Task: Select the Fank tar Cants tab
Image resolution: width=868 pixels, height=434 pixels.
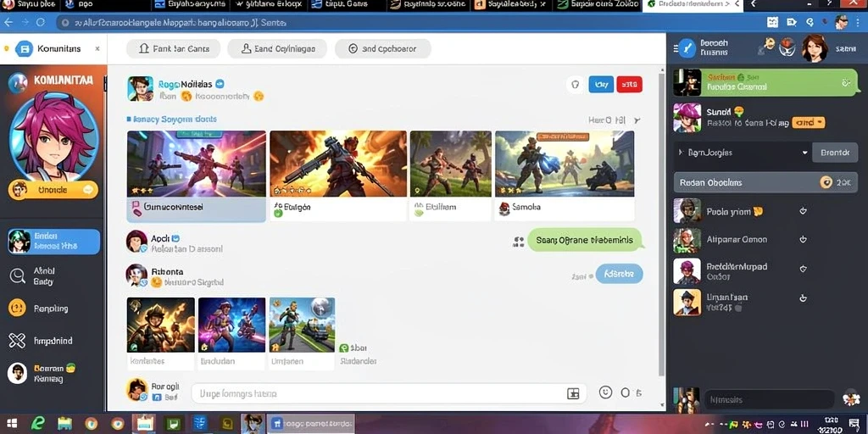Action: [173, 48]
